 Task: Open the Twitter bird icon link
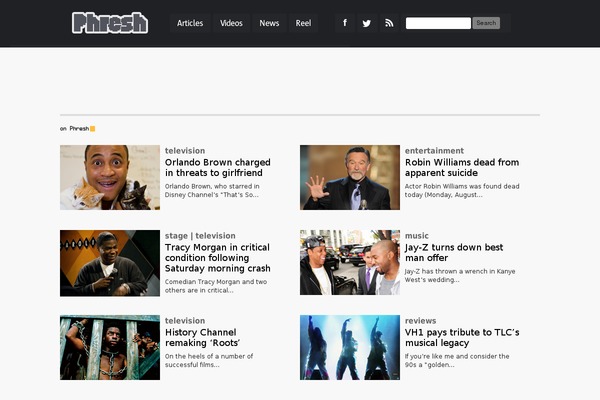pyautogui.click(x=367, y=23)
